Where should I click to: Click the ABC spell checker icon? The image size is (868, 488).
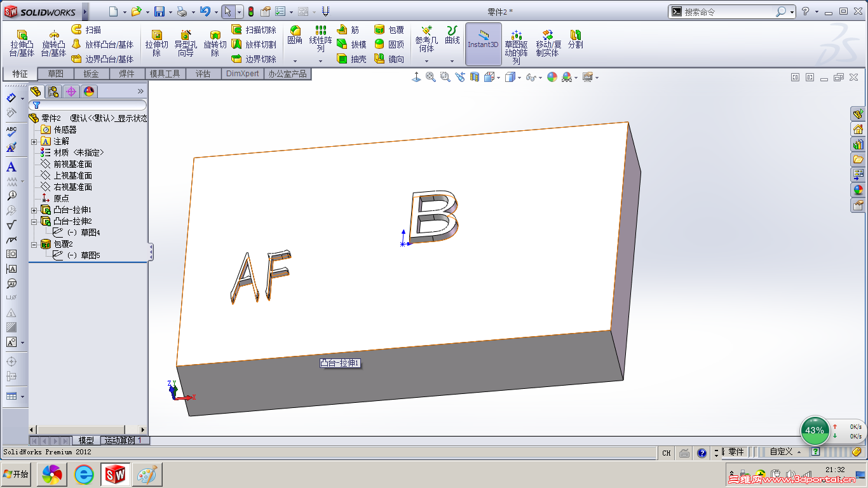pyautogui.click(x=11, y=132)
